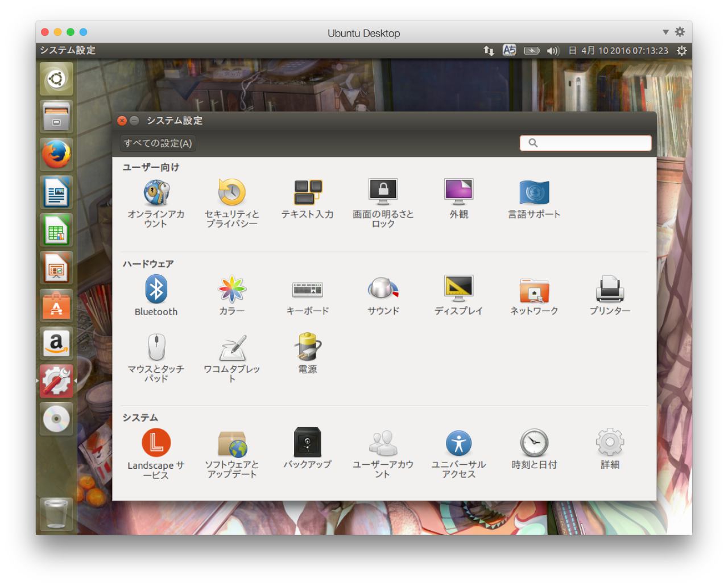Open the battery indicator menu
The image size is (728, 586).
tap(531, 51)
